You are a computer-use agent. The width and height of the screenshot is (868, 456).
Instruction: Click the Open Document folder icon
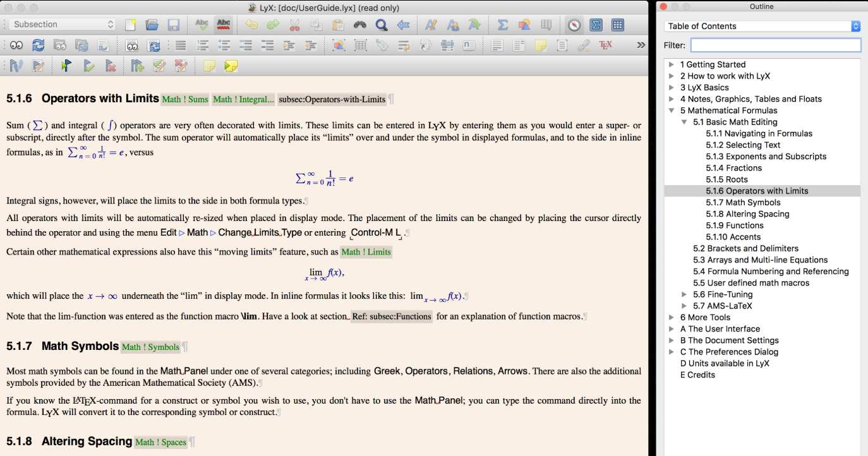pyautogui.click(x=152, y=25)
